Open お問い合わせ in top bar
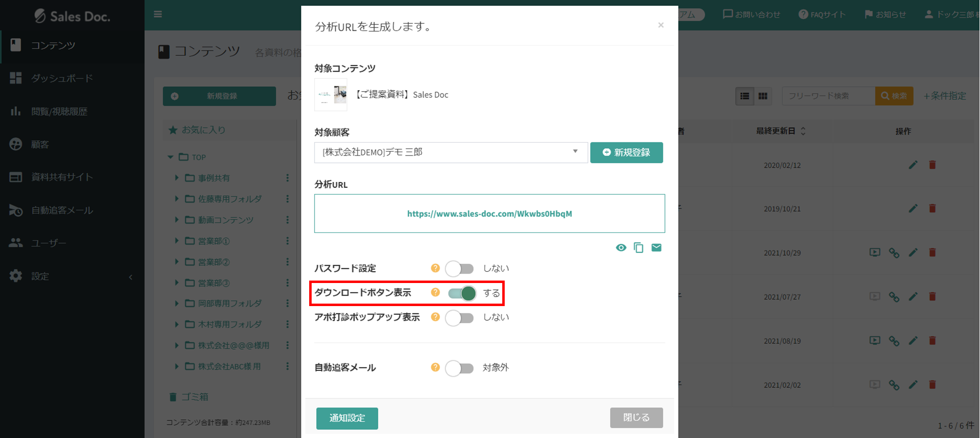This screenshot has height=438, width=980. pos(752,15)
